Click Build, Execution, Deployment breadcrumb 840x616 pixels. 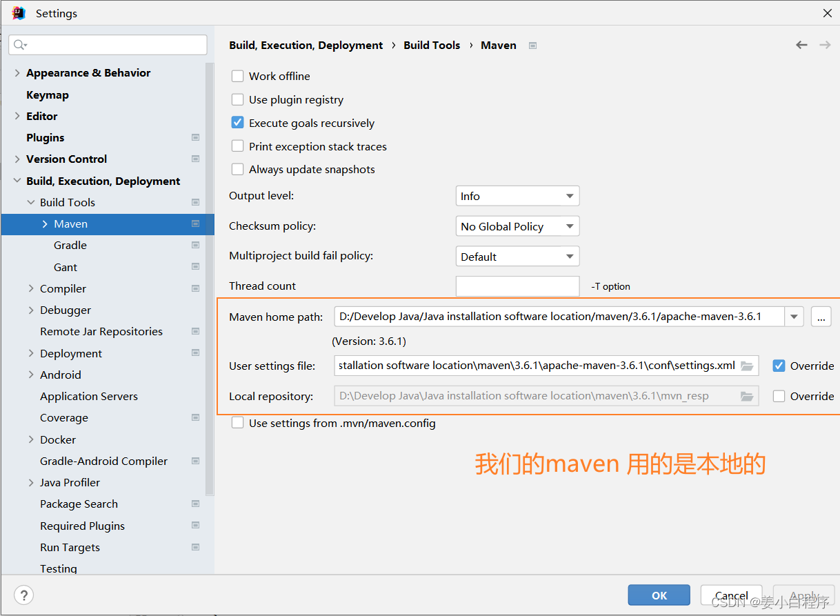click(306, 45)
